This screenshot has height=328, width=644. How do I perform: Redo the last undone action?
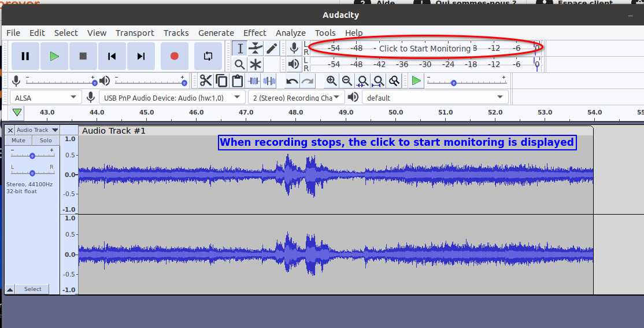[308, 80]
